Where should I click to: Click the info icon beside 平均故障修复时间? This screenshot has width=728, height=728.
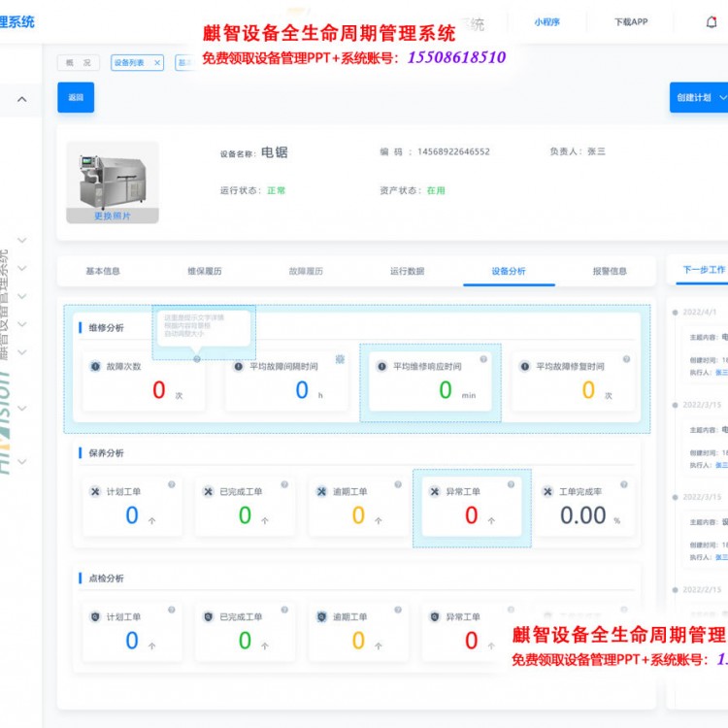tap(524, 366)
